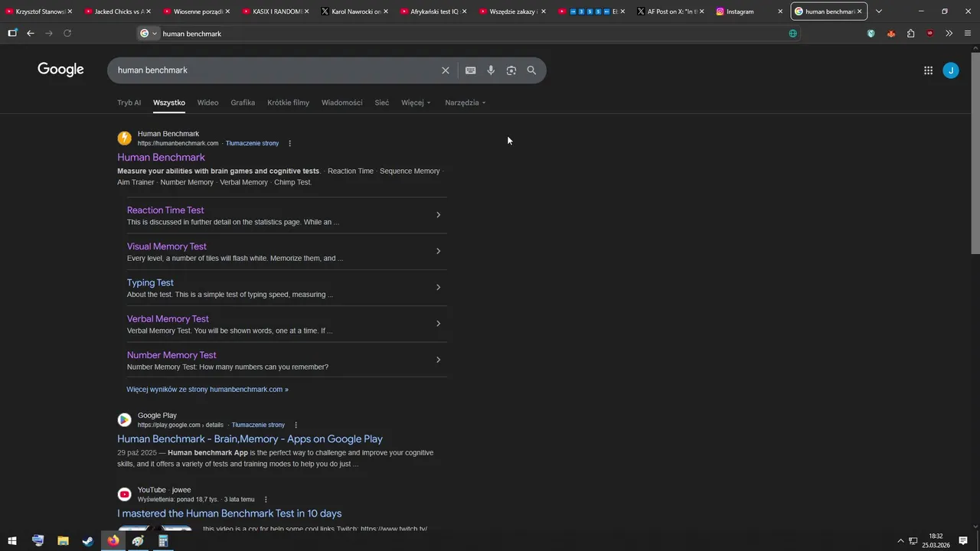Open the Typing Test link
This screenshot has width=980, height=551.
coord(150,282)
